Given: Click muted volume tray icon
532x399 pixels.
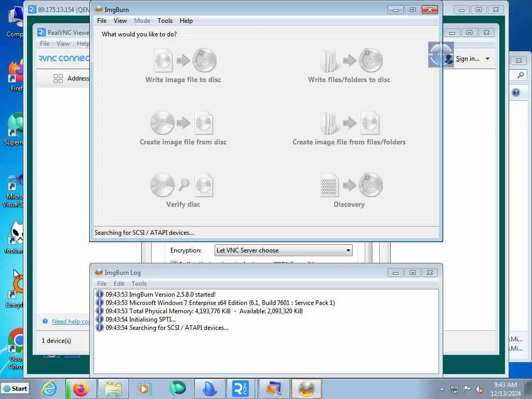Looking at the screenshot, I should tap(480, 389).
